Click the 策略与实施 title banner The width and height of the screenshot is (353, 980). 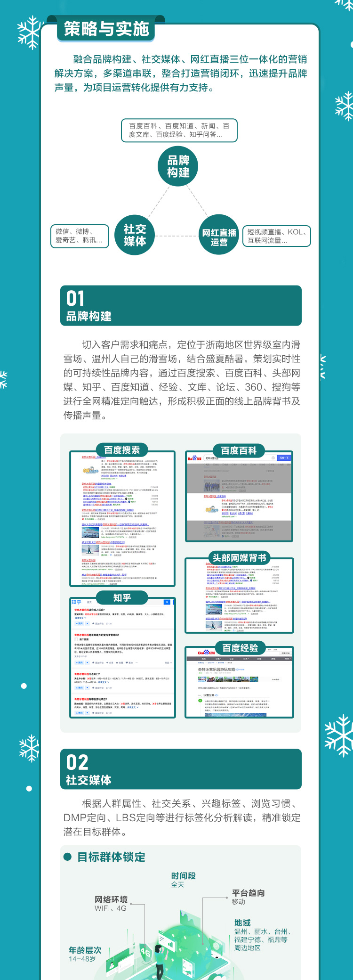point(106,29)
